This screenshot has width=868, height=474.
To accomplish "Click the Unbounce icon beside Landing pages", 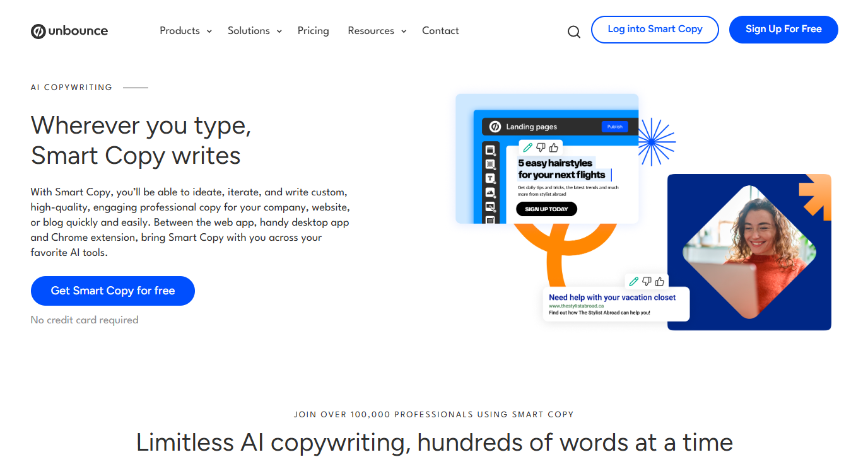I will [495, 127].
